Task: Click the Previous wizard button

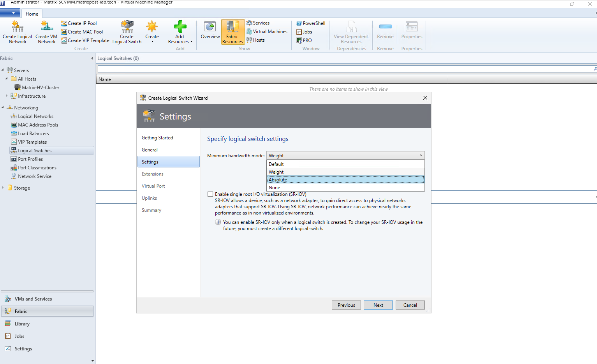Action: pyautogui.click(x=346, y=305)
